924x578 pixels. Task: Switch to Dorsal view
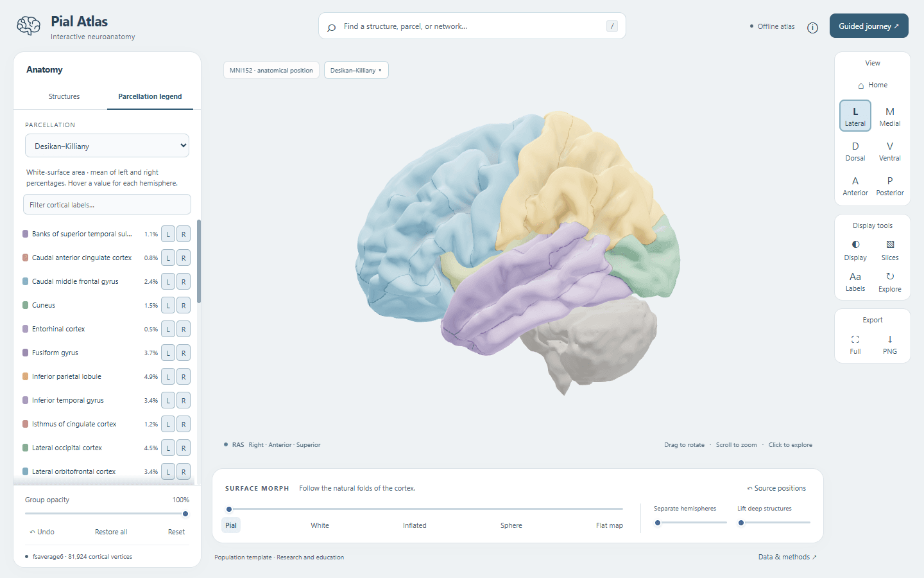855,150
